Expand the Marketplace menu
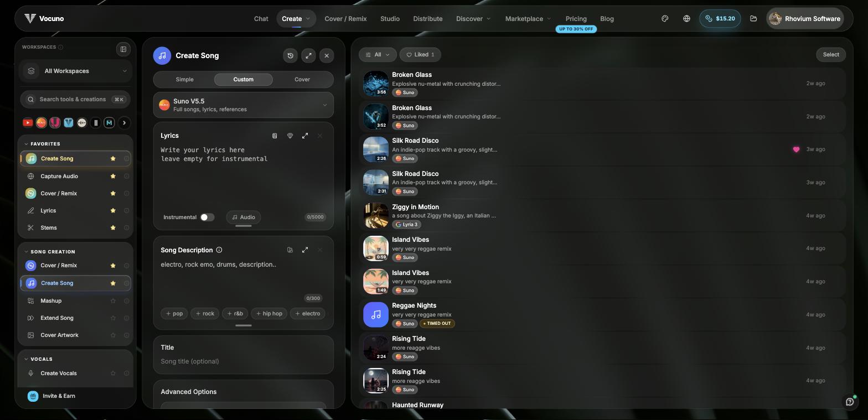Screen dimensions: 868x420 pos(528,19)
